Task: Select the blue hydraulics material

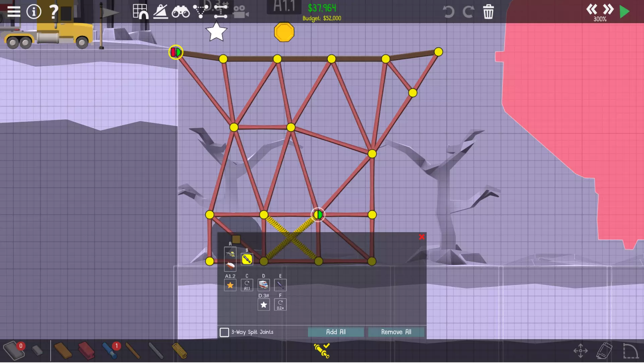Action: [x=109, y=351]
